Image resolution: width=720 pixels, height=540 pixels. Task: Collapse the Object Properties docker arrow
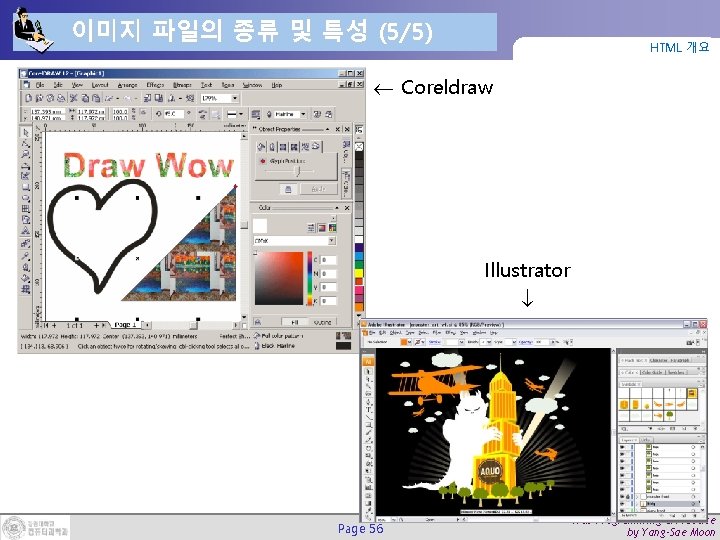click(x=327, y=129)
